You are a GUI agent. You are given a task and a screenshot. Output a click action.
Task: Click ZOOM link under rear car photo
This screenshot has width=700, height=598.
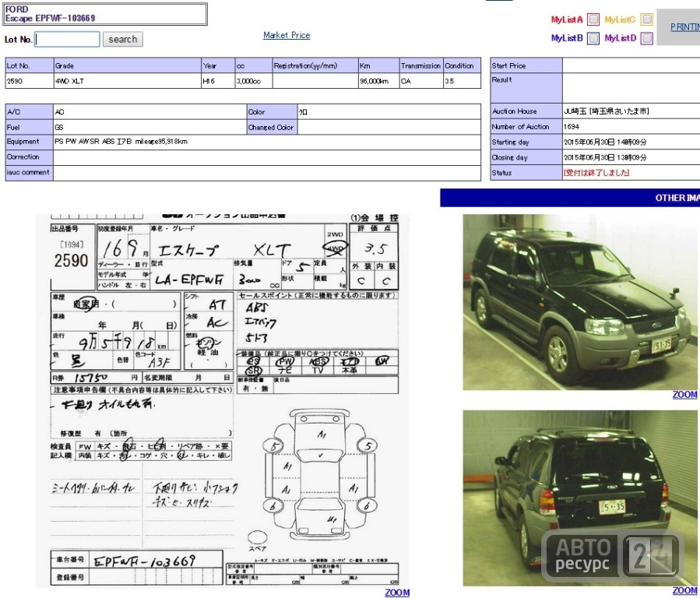click(685, 591)
